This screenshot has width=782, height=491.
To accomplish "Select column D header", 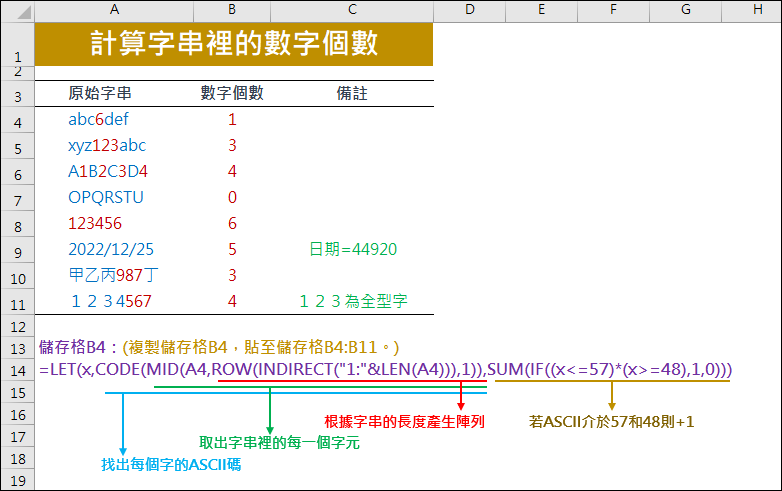I will 469,11.
